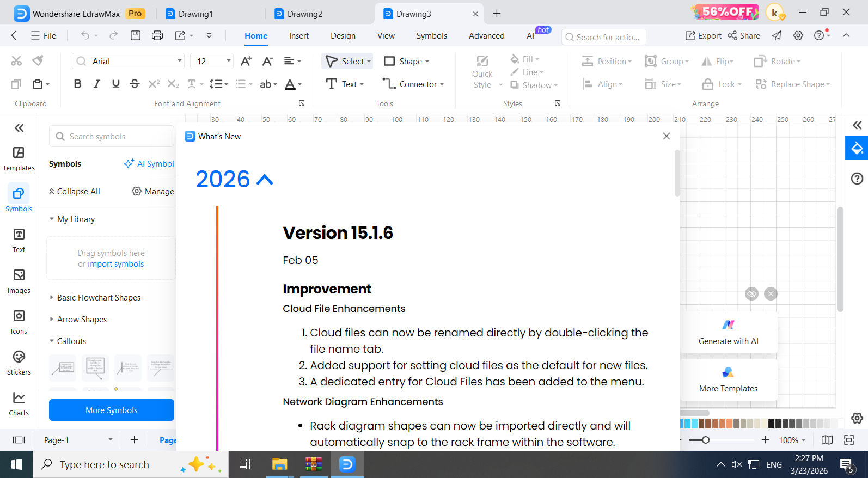Toggle Bold text formatting
Viewport: 868px width, 478px height.
[77, 84]
